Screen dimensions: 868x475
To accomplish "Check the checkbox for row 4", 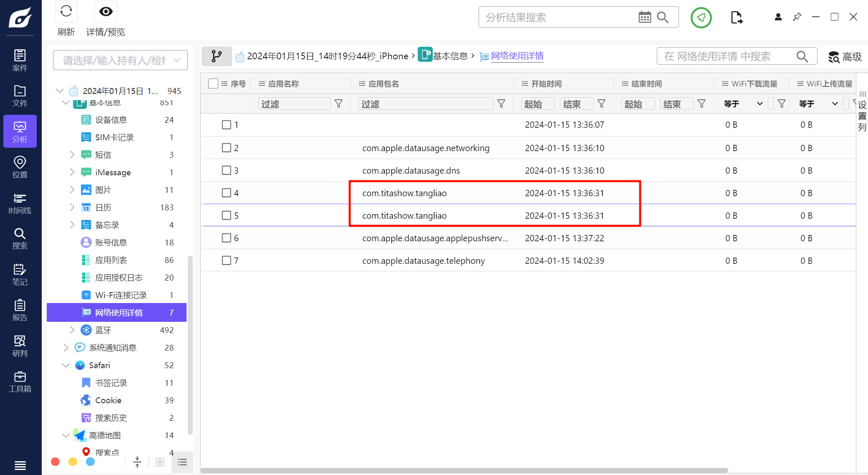I will coord(227,193).
